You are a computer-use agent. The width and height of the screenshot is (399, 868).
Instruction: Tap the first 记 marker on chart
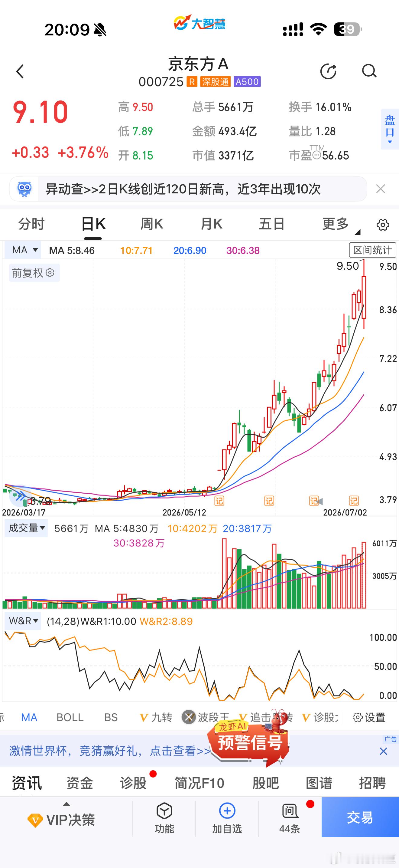tap(219, 501)
